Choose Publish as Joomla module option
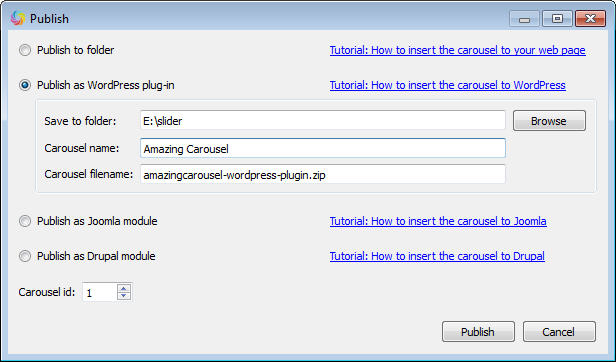 pos(25,221)
